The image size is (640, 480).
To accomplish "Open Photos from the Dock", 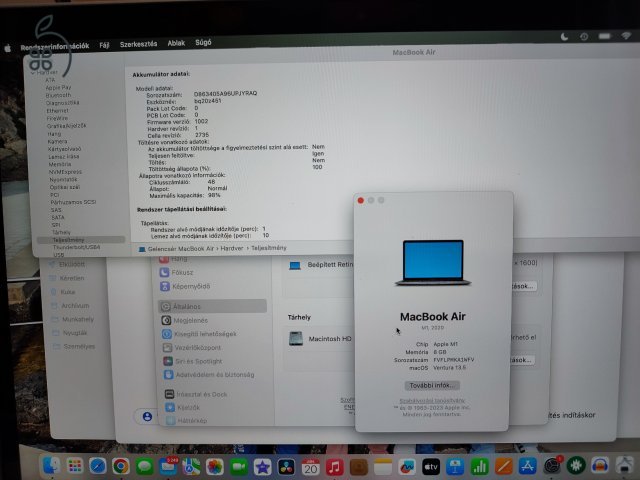I will tap(215, 467).
